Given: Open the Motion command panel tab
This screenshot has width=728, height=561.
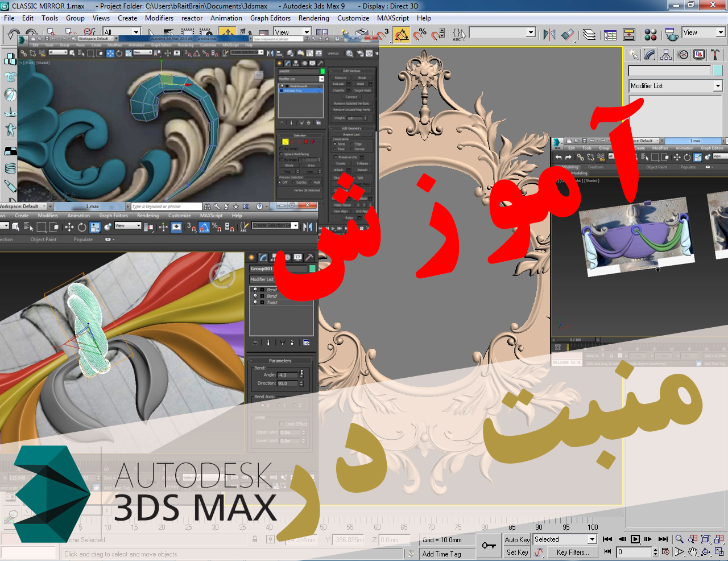Looking at the screenshot, I should pyautogui.click(x=682, y=55).
